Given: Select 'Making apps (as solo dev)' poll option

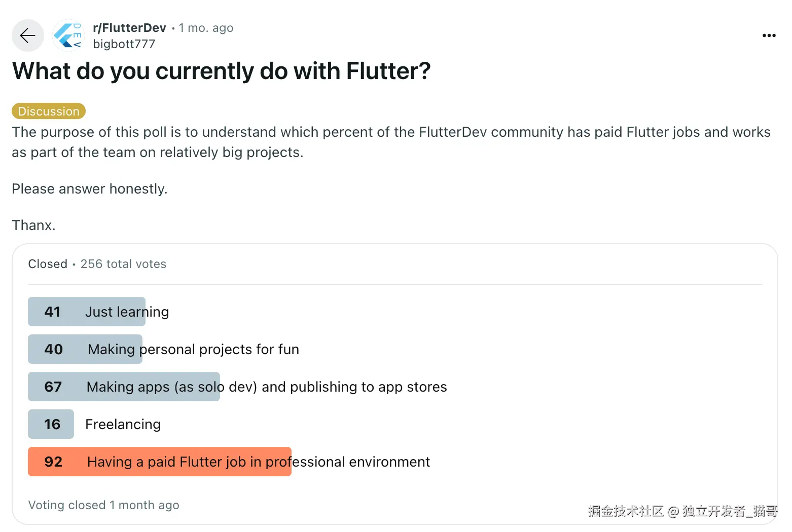Looking at the screenshot, I should tap(266, 387).
